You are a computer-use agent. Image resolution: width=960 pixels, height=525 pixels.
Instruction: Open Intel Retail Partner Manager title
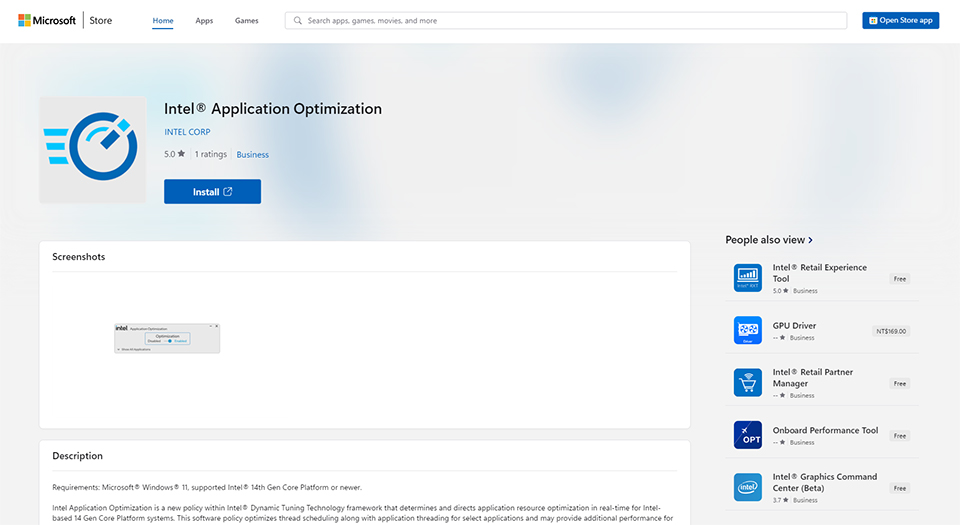pyautogui.click(x=812, y=378)
